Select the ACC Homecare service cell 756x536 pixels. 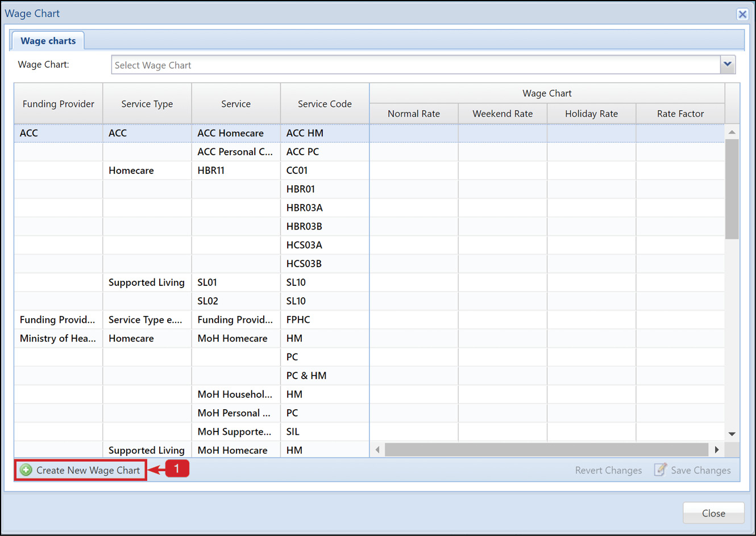236,133
